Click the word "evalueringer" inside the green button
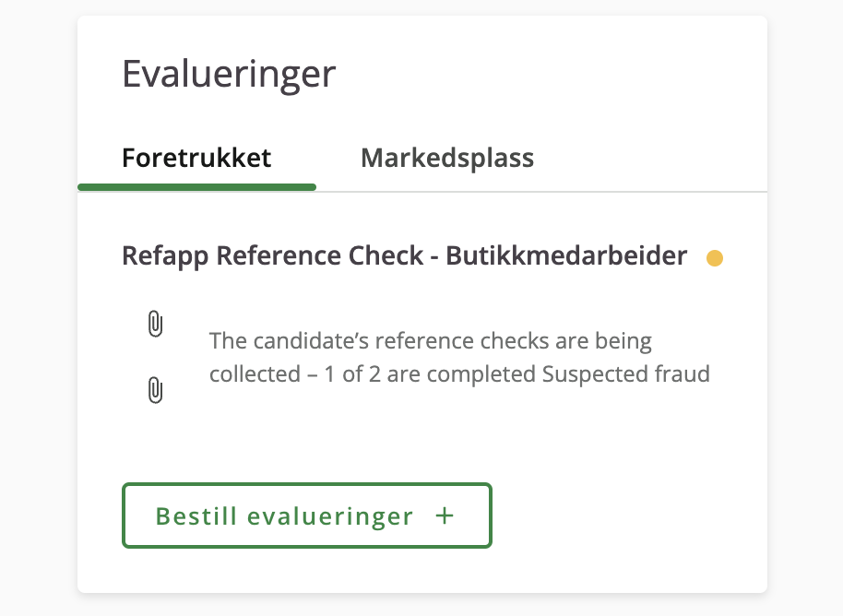 tap(330, 516)
